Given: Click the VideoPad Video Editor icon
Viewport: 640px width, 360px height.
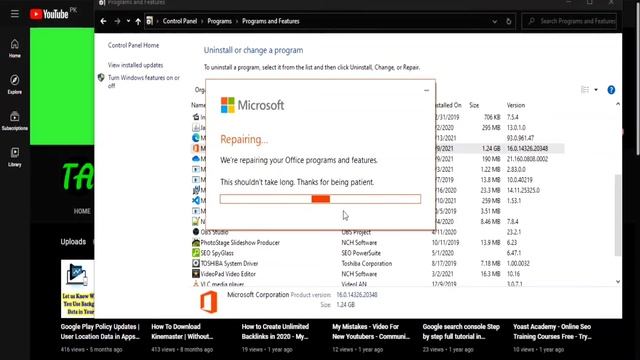Looking at the screenshot, I should point(196,274).
